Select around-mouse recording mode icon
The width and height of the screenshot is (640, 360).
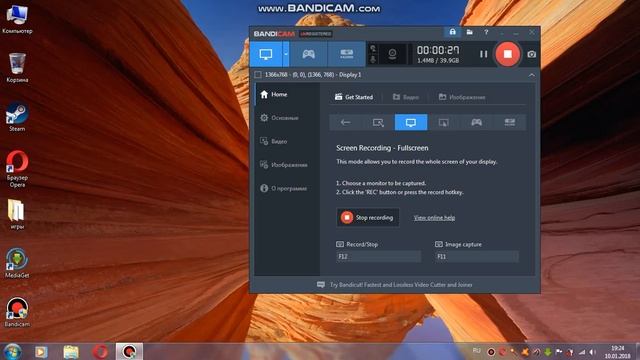444,122
